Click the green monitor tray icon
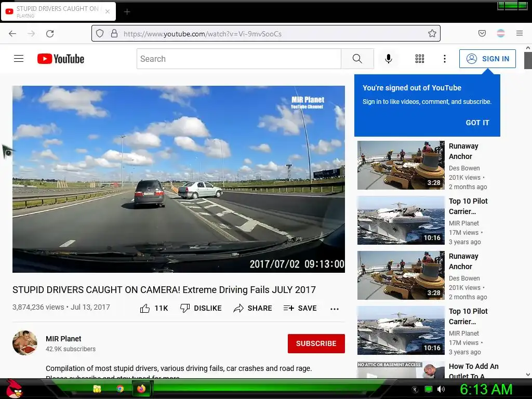Image resolution: width=532 pixels, height=399 pixels. click(429, 389)
